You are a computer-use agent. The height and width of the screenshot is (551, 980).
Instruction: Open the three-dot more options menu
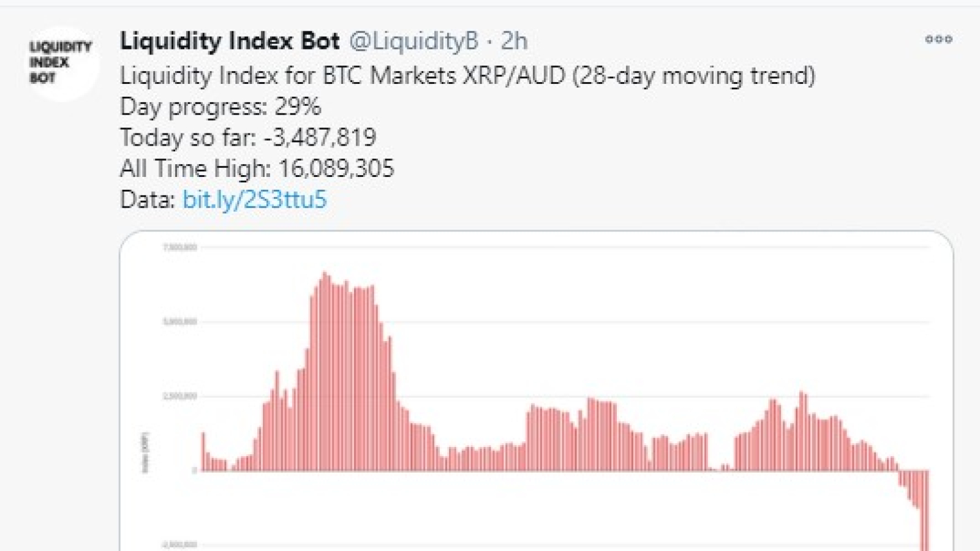938,39
